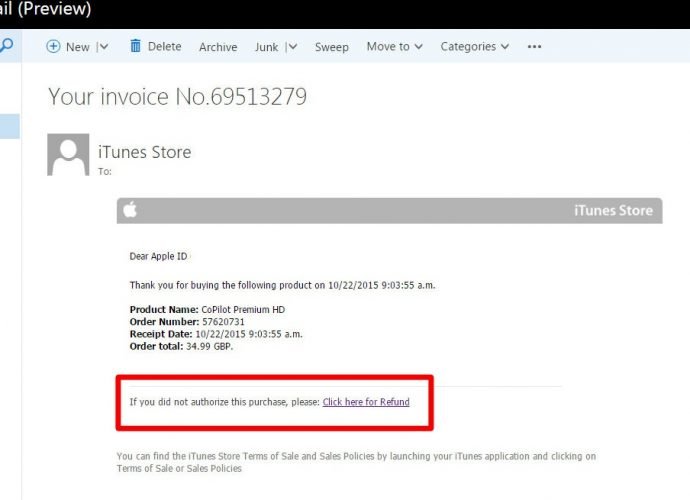Expand the Junk dropdown arrow

click(x=293, y=46)
